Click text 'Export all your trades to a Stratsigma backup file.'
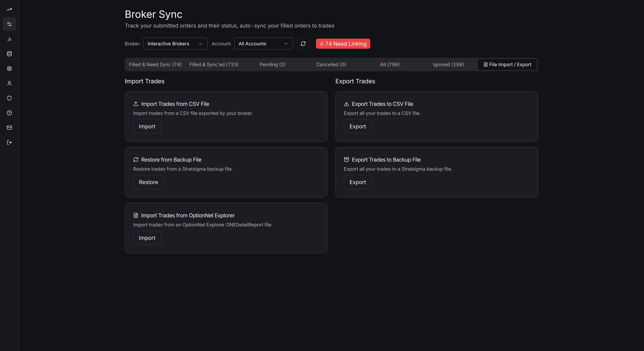644x351 pixels. [x=398, y=169]
